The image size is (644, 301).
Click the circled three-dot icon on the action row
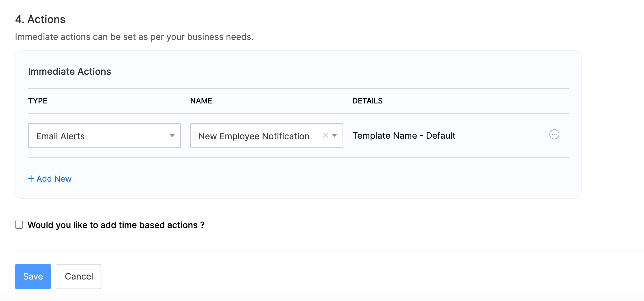coord(555,135)
